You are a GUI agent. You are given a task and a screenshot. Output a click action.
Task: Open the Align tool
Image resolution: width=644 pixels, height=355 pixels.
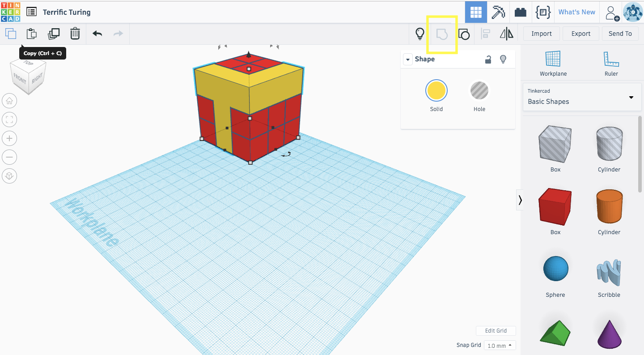(485, 34)
